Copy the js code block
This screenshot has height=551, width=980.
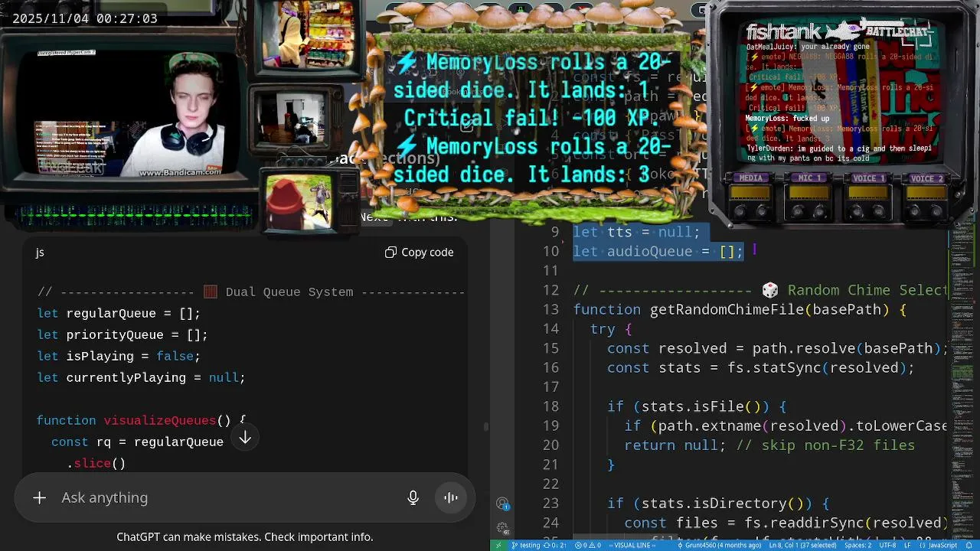(419, 253)
